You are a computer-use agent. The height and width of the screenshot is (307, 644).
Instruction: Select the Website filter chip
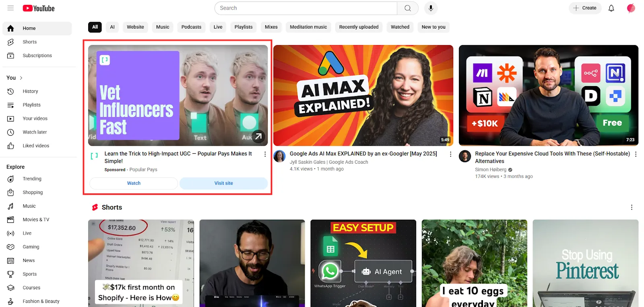click(135, 27)
